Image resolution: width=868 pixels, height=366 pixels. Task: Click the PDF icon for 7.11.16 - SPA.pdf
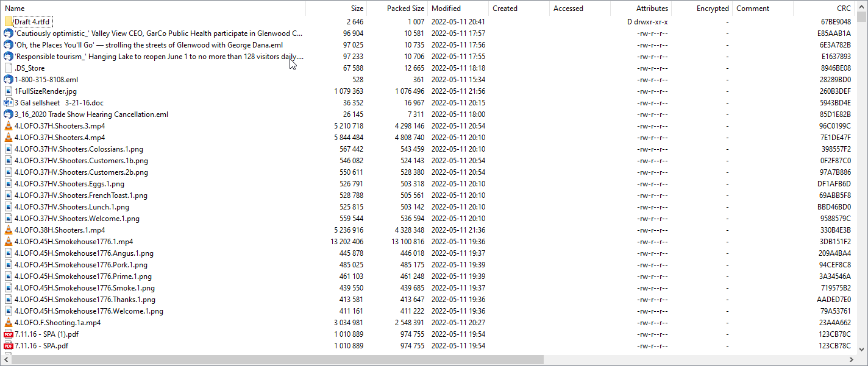pos(9,346)
